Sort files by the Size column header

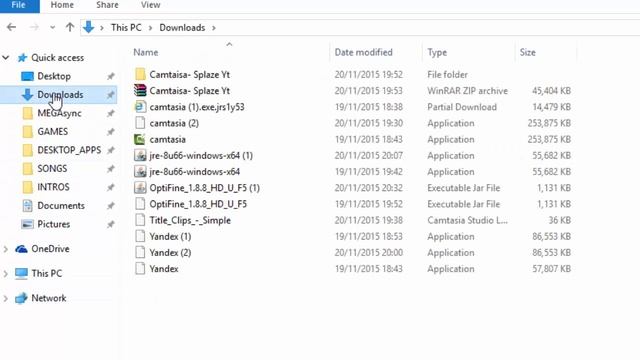click(x=527, y=52)
